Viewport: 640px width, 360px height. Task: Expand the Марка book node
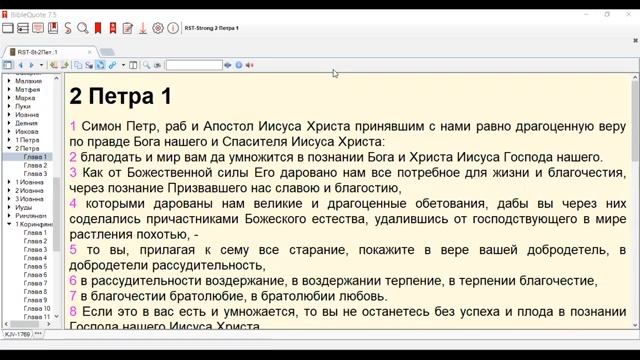[x=9, y=98]
